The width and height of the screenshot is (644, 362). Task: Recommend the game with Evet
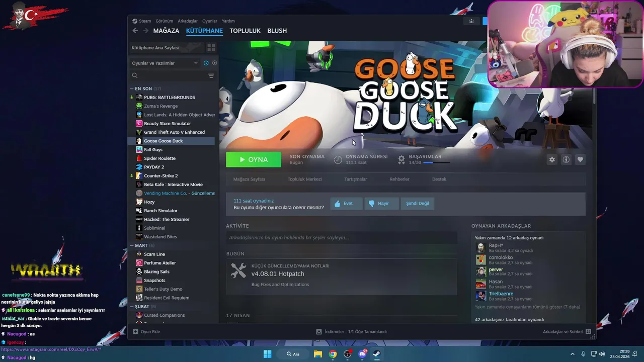pyautogui.click(x=346, y=203)
